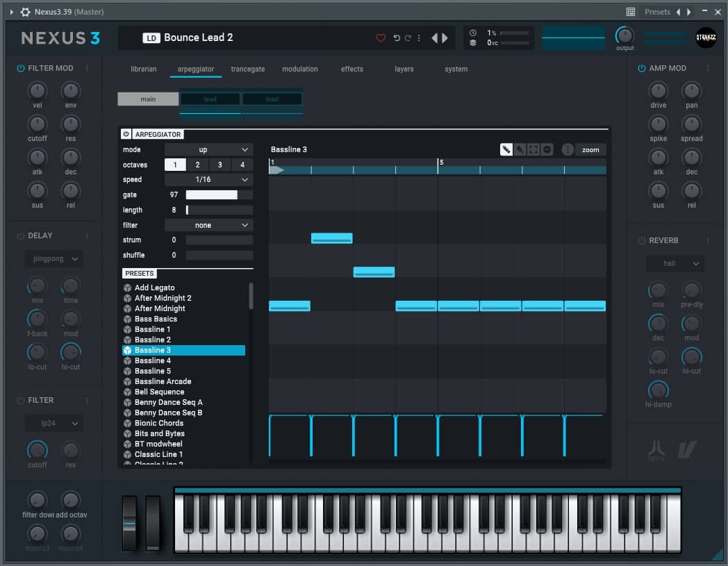728x566 pixels.
Task: Open the preset options three-dot menu
Action: (x=419, y=38)
